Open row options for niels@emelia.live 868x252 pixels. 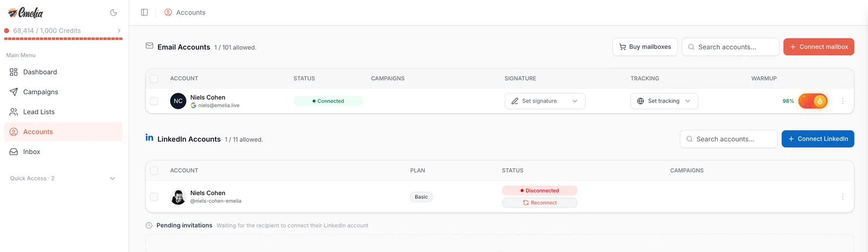(x=843, y=101)
